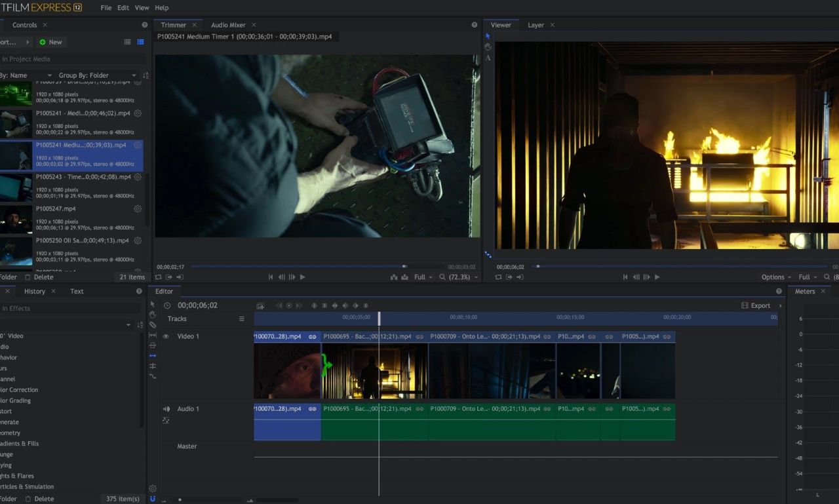
Task: Pick the Hand tool in the Editor toolbar
Action: click(153, 315)
